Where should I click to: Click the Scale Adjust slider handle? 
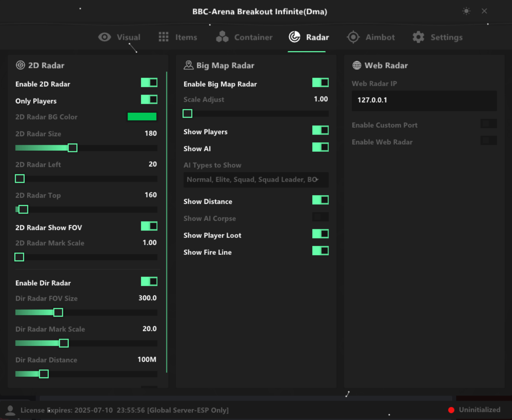(187, 114)
